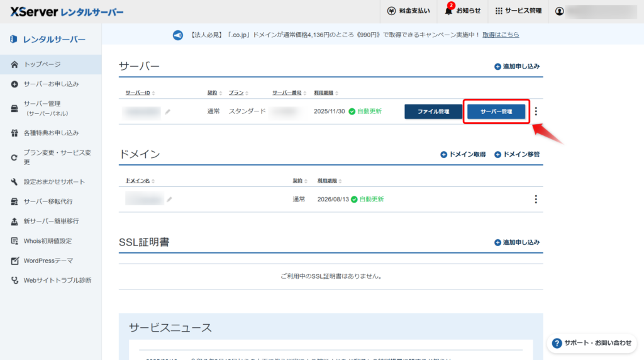Select トップページ in the sidebar
The width and height of the screenshot is (644, 360).
click(42, 64)
